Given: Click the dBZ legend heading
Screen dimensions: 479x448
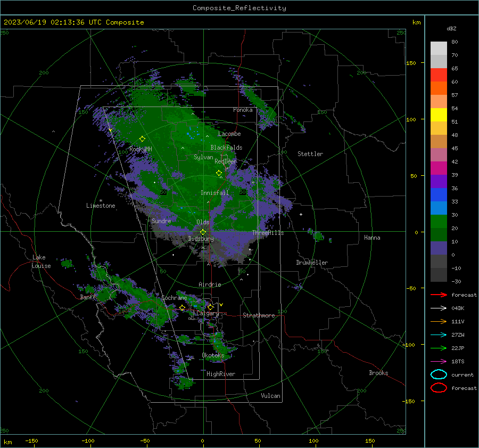Looking at the screenshot, I should point(451,28).
